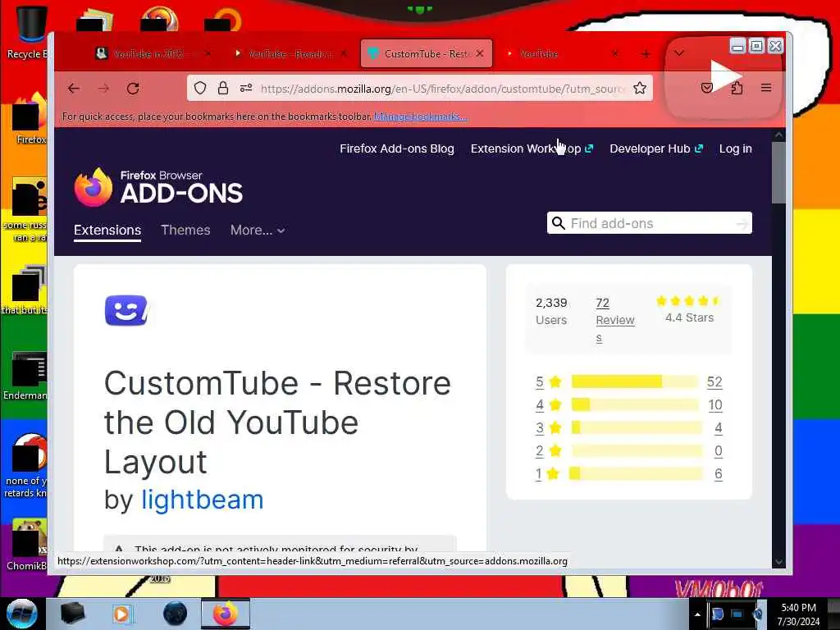Image resolution: width=840 pixels, height=630 pixels.
Task: Open the Extensions puzzle-piece icon
Action: click(737, 89)
